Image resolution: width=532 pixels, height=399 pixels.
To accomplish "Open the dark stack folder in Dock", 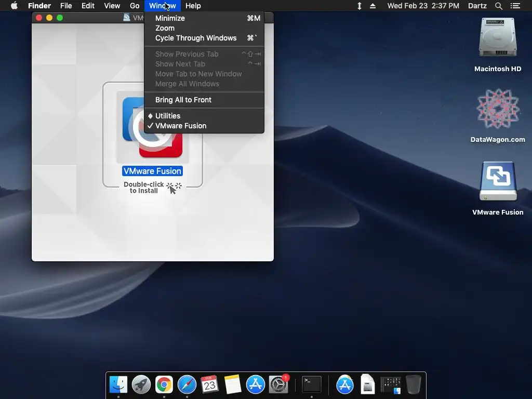I will [391, 385].
